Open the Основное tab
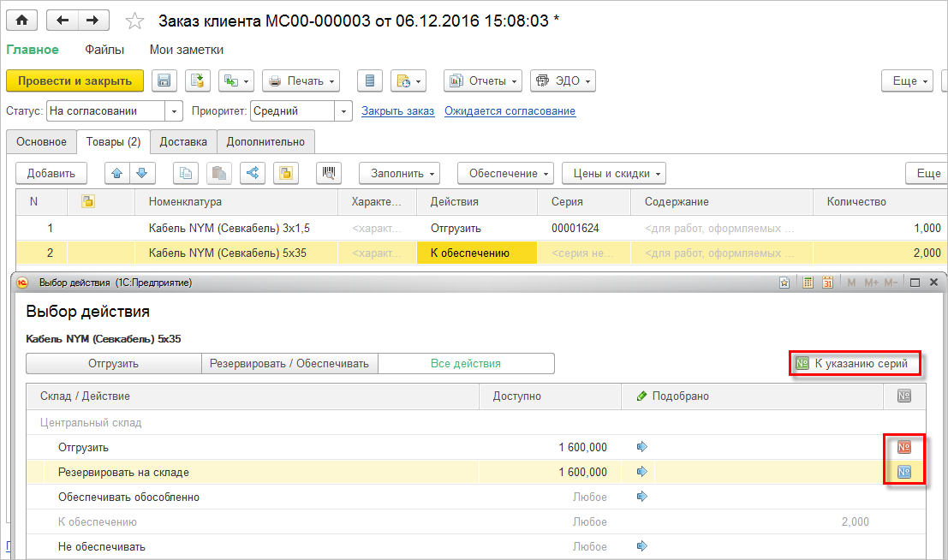This screenshot has height=560, width=948. pyautogui.click(x=41, y=141)
